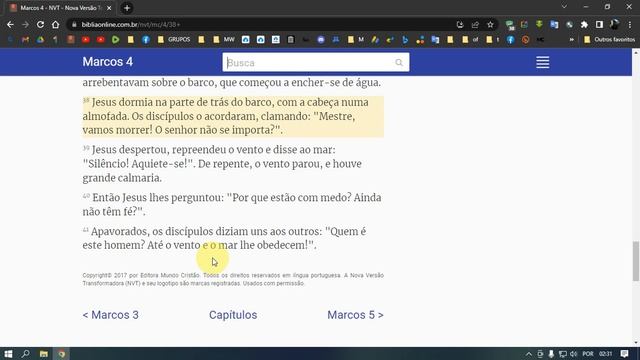The width and height of the screenshot is (640, 360).
Task: Open the Chrome profile avatar
Action: coord(614,24)
